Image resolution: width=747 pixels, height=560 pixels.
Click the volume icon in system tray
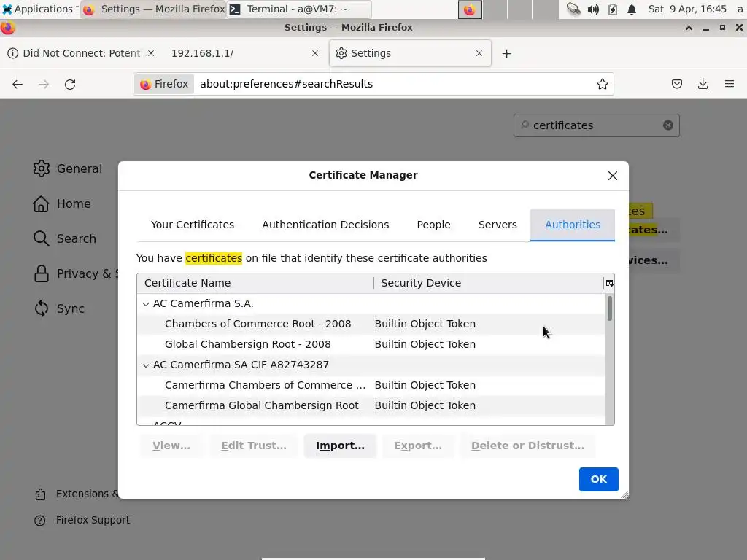point(592,9)
